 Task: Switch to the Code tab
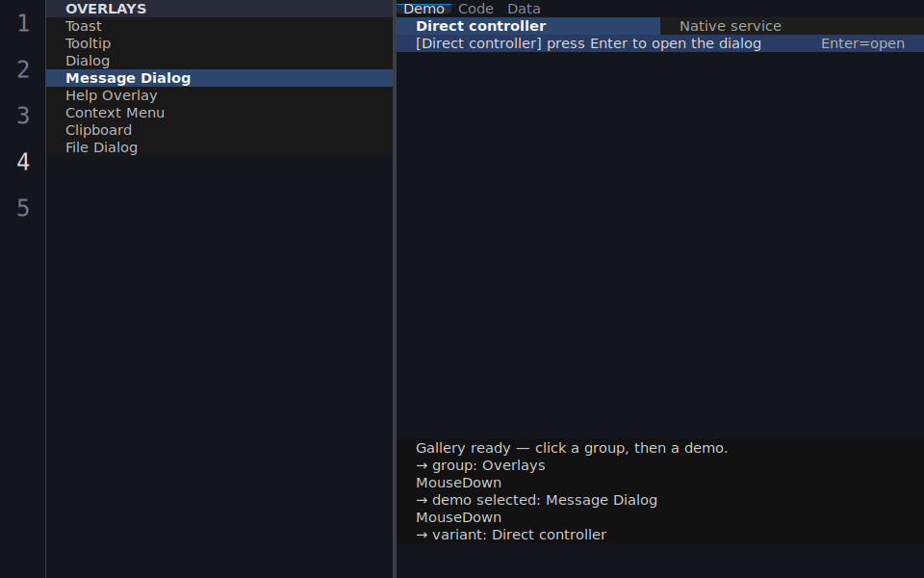coord(475,9)
